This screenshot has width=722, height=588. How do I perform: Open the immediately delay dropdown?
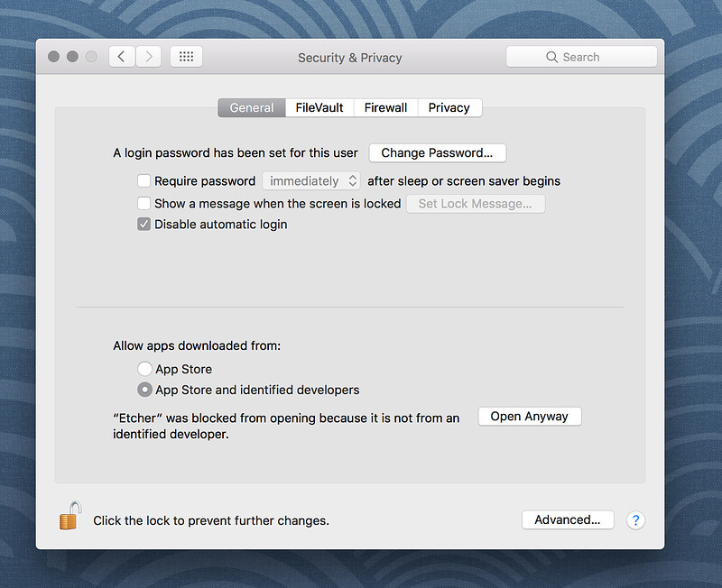coord(311,180)
